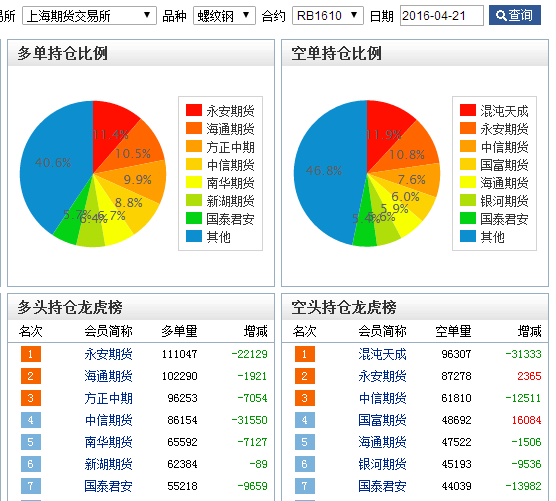This screenshot has width=556, height=501.
Task: Click the rank 1 badge in the long-position ranking
Action: pyautogui.click(x=31, y=354)
